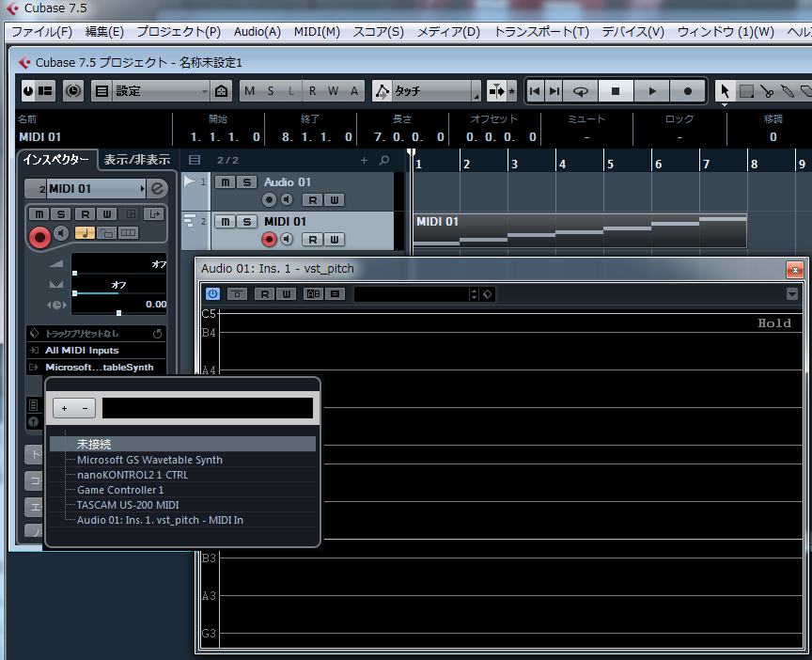Select Microsoft GS Wavetable Synth in the list
The width and height of the screenshot is (812, 660).
pos(183,460)
